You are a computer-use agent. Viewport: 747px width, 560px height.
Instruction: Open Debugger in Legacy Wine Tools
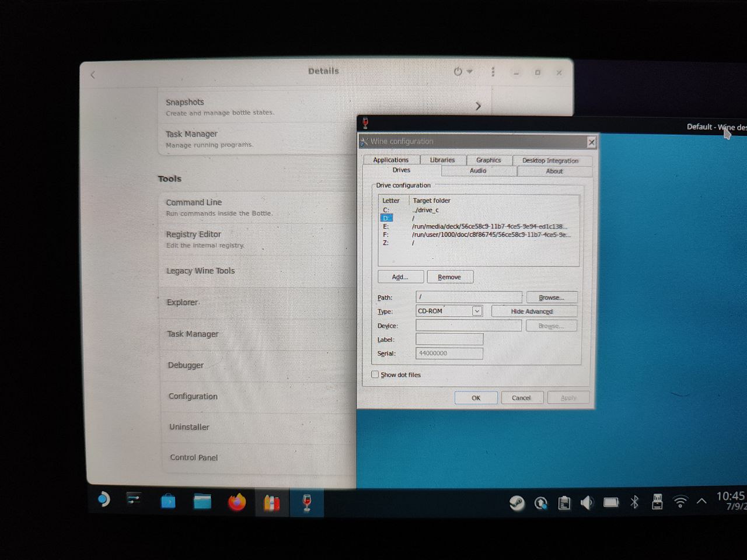coord(258,365)
